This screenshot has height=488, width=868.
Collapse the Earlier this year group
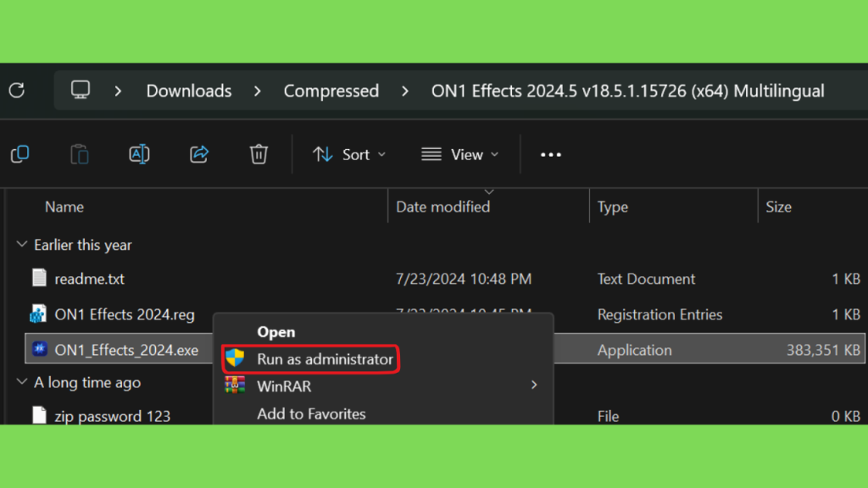click(x=22, y=244)
